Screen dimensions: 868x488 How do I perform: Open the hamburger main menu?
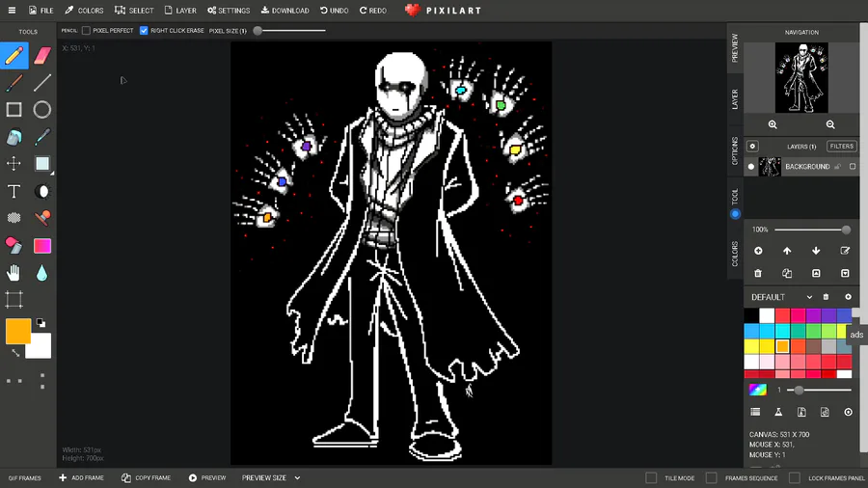pos(12,10)
